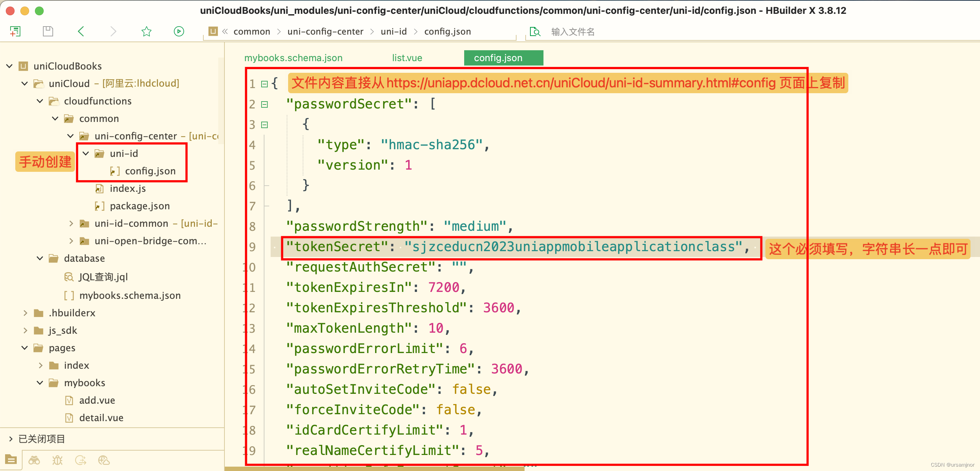This screenshot has height=471, width=980.
Task: Click the tokenSecret value string
Action: 573,247
